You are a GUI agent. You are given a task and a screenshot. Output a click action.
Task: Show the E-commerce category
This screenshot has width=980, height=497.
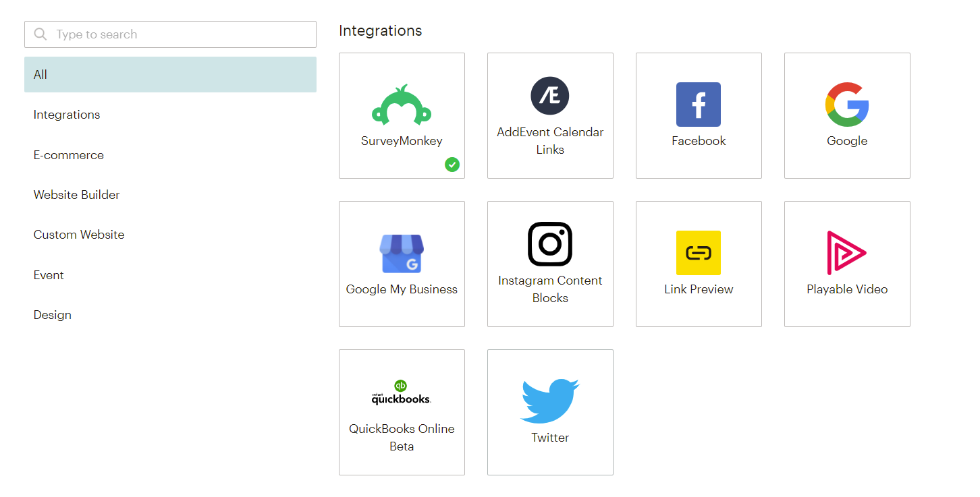point(69,155)
